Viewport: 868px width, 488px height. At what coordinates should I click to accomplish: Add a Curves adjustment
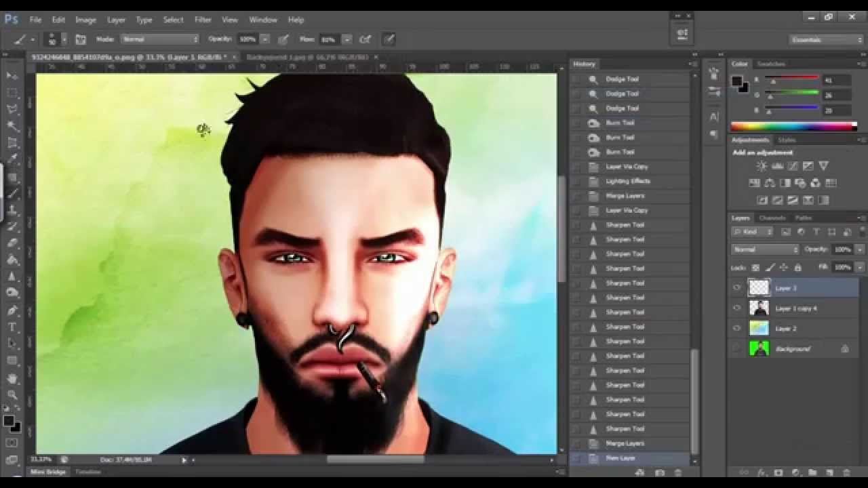click(793, 166)
